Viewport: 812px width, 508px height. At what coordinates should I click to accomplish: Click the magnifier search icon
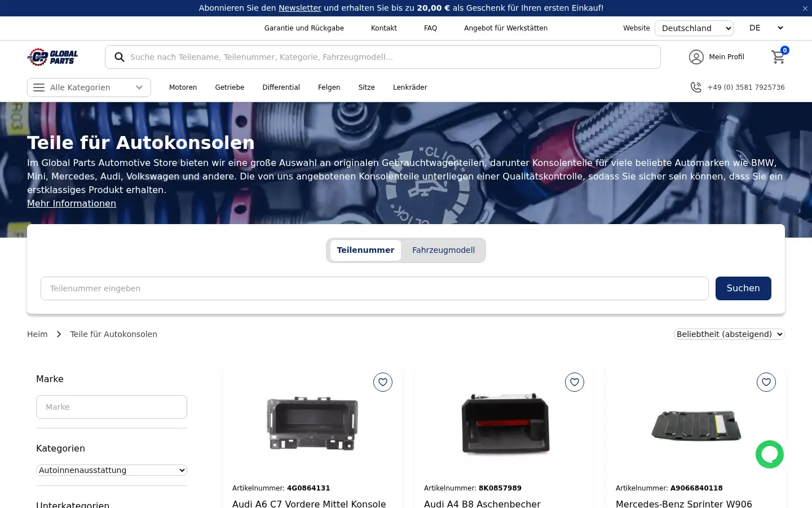pos(120,57)
